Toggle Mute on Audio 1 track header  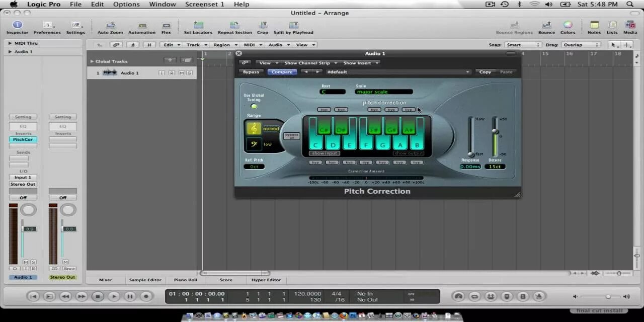[x=181, y=73]
